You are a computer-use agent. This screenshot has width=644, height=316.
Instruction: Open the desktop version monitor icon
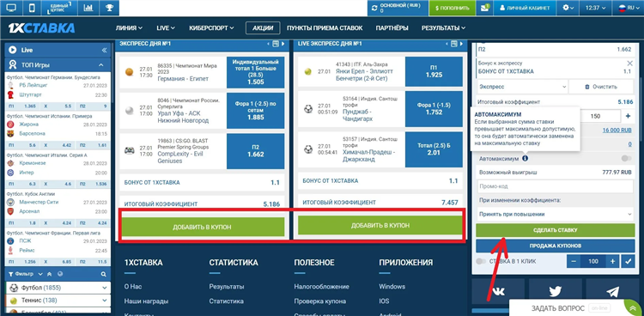[11, 8]
